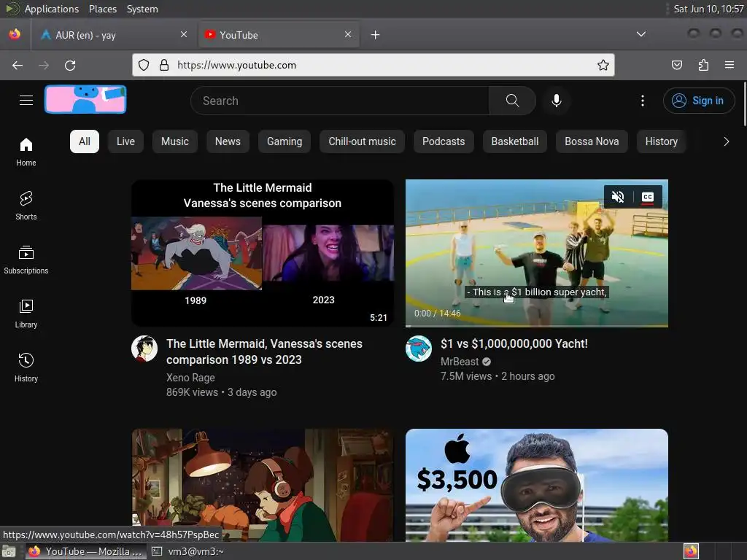Screen dimensions: 747x560
Task: Open the $1 billion yacht video preview
Action: click(x=536, y=253)
